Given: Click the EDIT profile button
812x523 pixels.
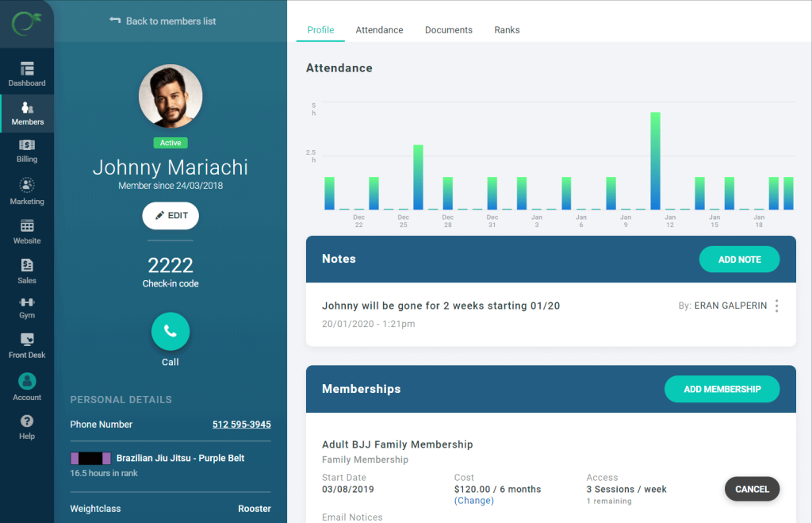Looking at the screenshot, I should [170, 216].
